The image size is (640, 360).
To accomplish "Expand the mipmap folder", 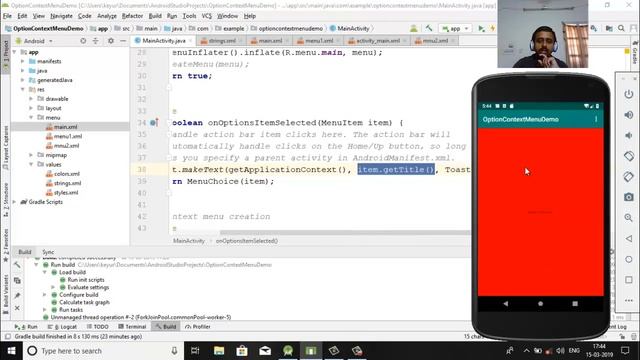I will 31,155.
